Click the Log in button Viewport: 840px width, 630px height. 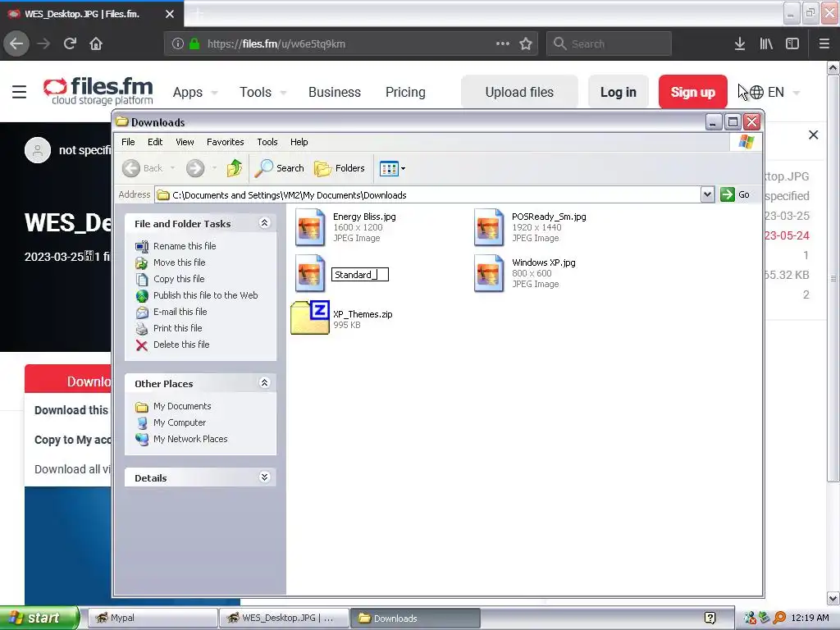(x=619, y=92)
